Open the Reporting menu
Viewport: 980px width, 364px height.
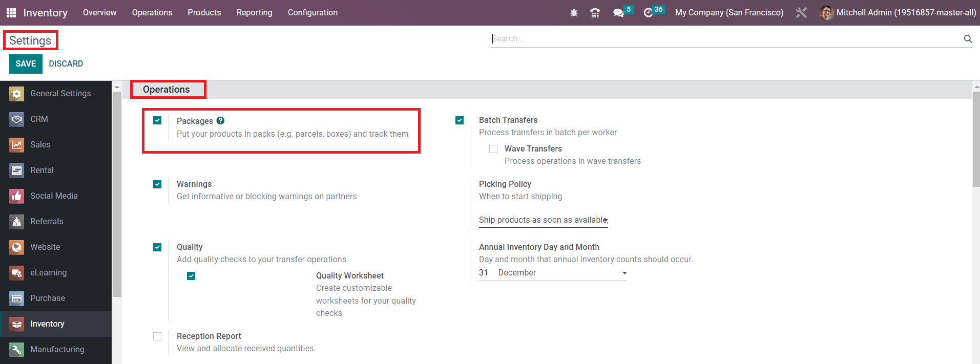[255, 13]
